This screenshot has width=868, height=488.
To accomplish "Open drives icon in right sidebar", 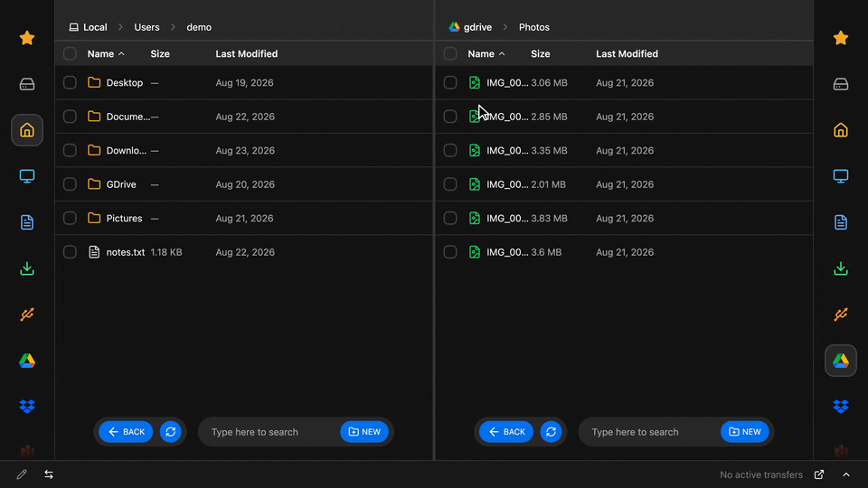I will pos(841,84).
